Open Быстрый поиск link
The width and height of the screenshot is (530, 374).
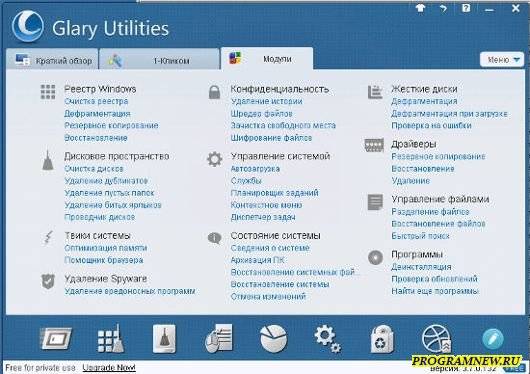point(420,236)
